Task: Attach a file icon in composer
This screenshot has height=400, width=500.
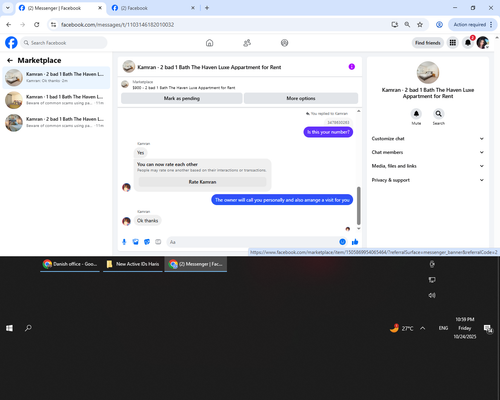Action: point(135,242)
